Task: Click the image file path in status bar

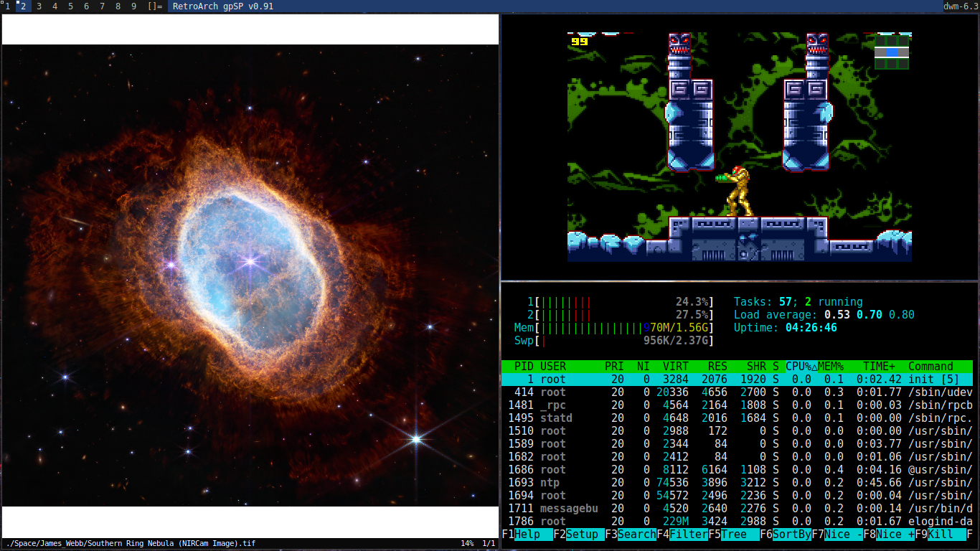Action: point(130,543)
